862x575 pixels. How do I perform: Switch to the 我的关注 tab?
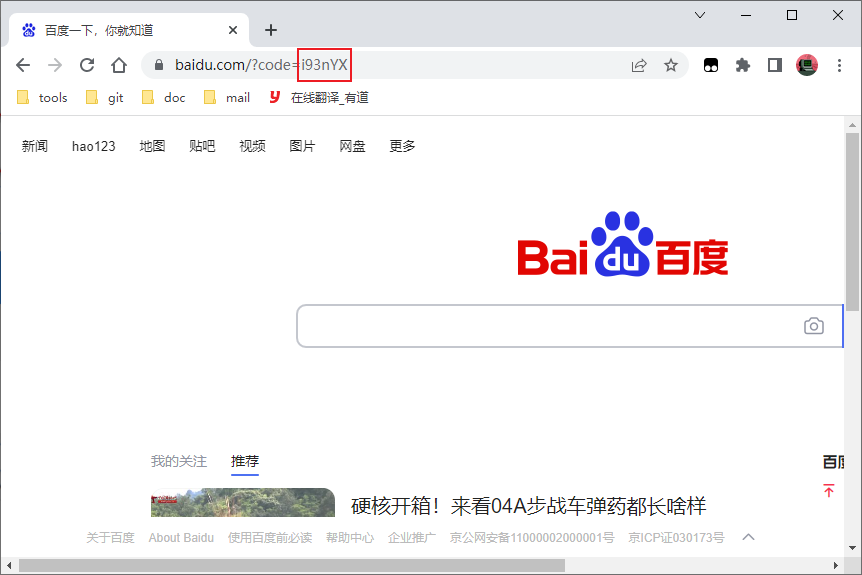pyautogui.click(x=179, y=461)
